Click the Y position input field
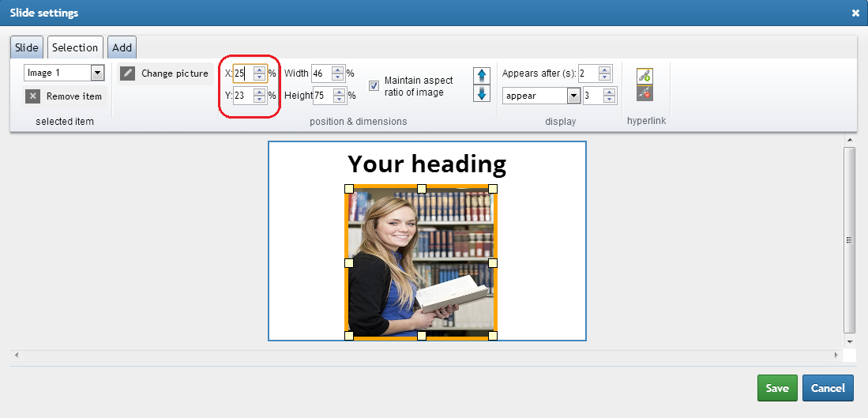This screenshot has height=418, width=868. point(243,96)
